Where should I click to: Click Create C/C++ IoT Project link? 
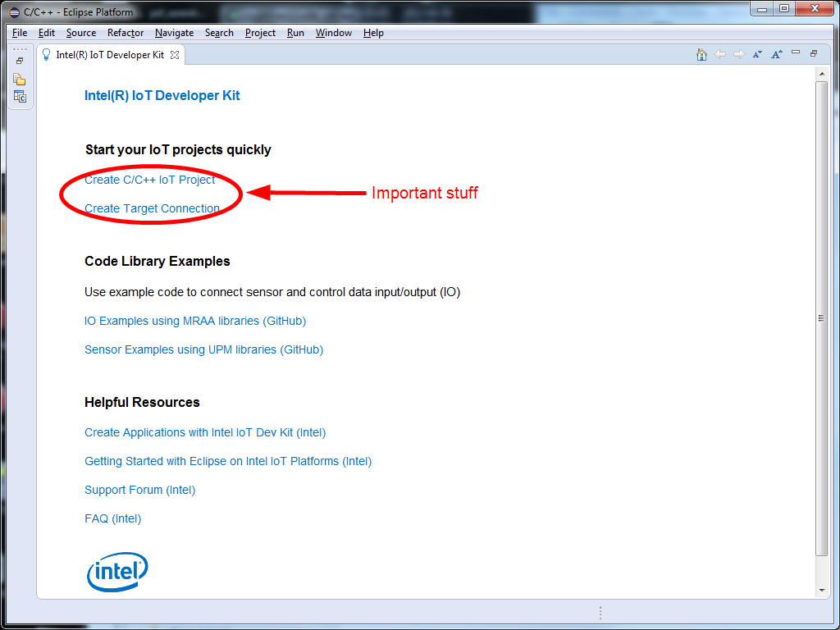tap(149, 180)
